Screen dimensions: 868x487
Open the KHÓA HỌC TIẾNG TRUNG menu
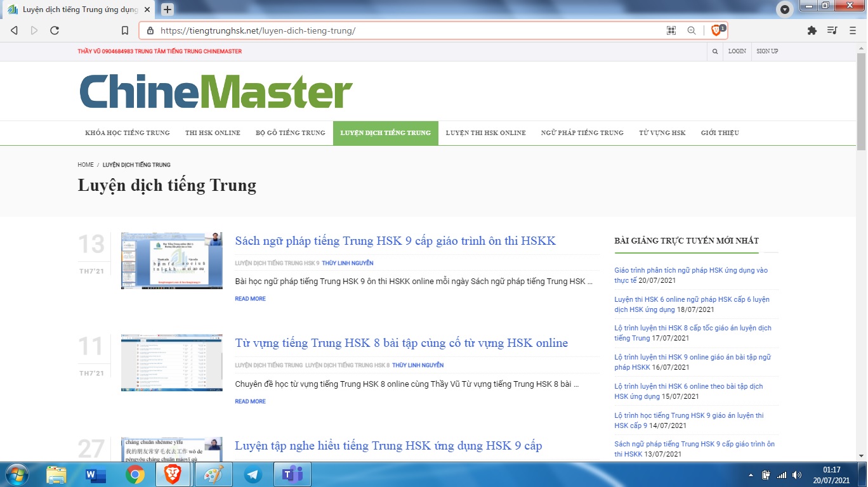click(128, 133)
